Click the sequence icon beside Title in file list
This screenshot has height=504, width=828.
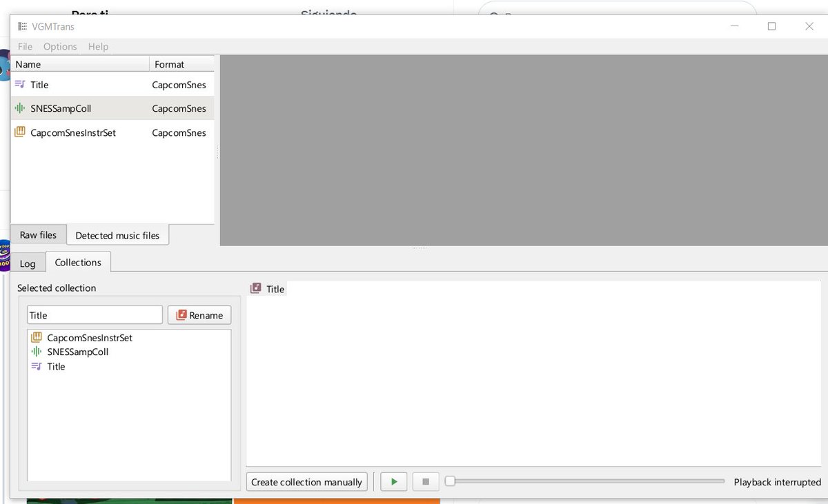pos(20,84)
